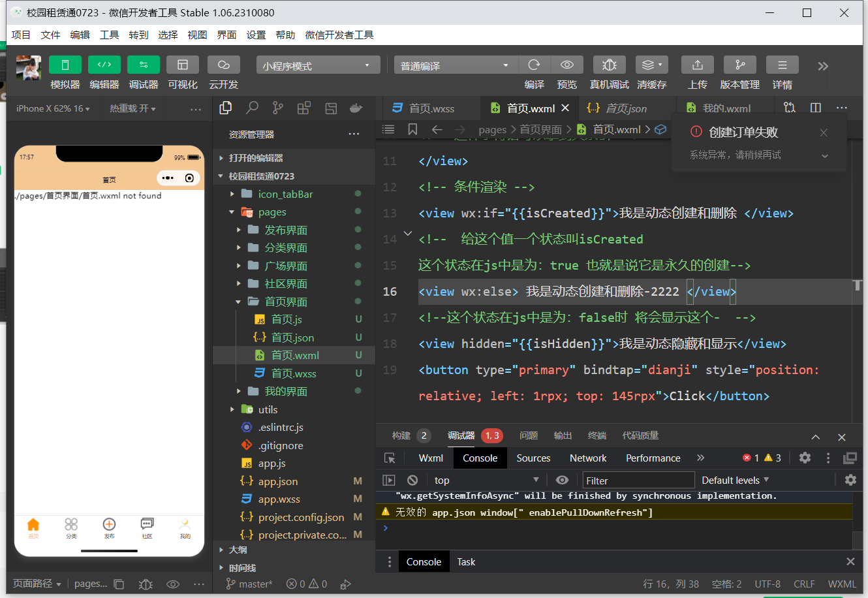This screenshot has width=868, height=598.
Task: Open devtools settings gear beside warnings count
Action: pos(805,458)
